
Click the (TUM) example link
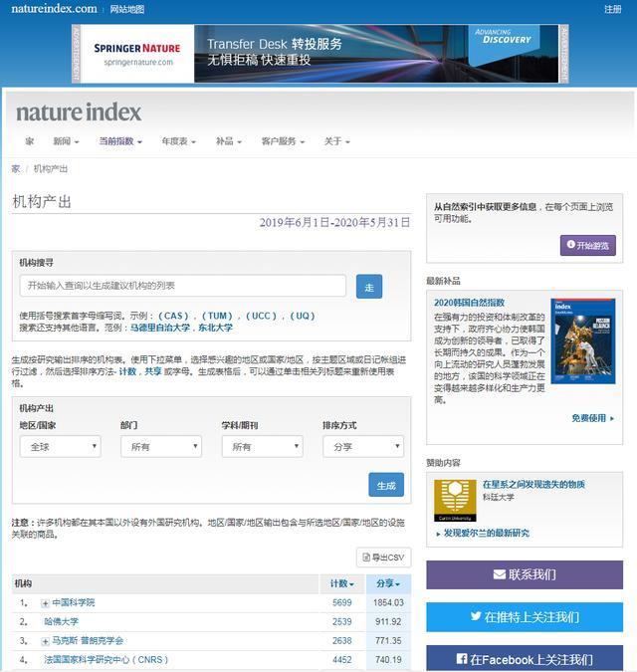217,316
